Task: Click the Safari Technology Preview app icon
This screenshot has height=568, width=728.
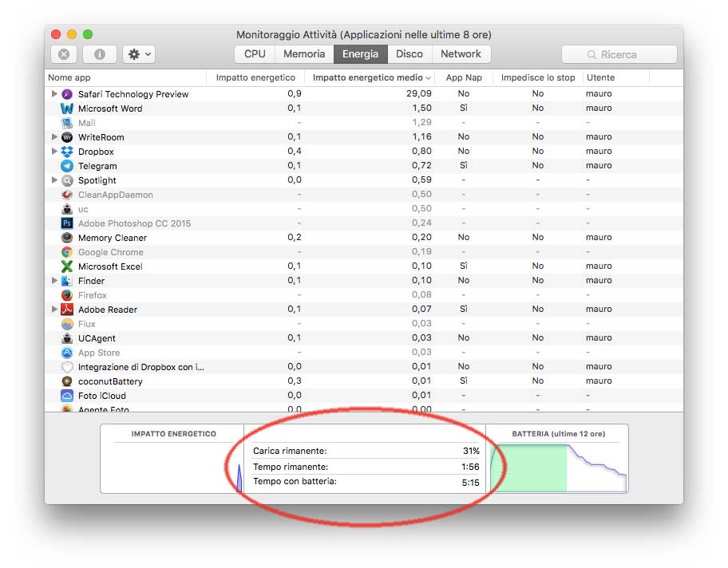Action: point(67,94)
